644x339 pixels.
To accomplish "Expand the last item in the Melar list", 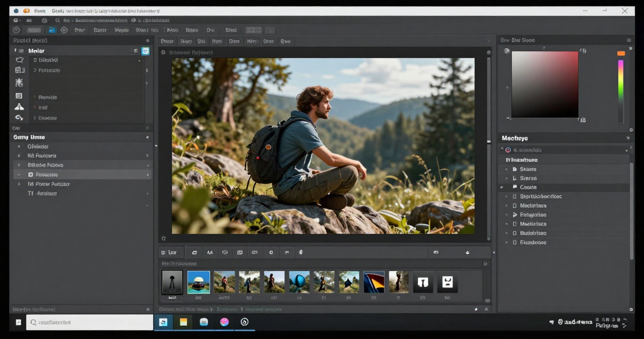I will pyautogui.click(x=35, y=118).
